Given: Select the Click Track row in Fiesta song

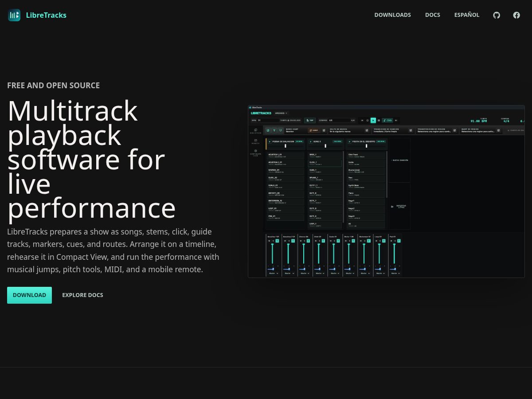Looking at the screenshot, I should [x=366, y=156].
